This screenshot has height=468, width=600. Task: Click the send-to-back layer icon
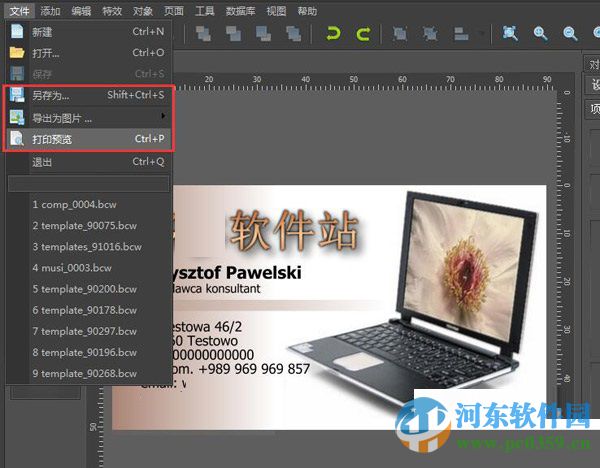pos(293,34)
